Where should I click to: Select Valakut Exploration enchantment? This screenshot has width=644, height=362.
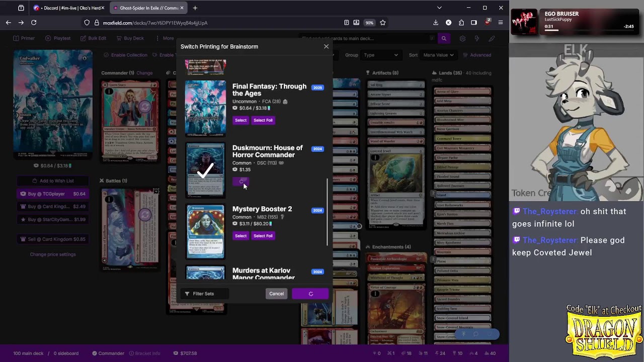click(396, 268)
